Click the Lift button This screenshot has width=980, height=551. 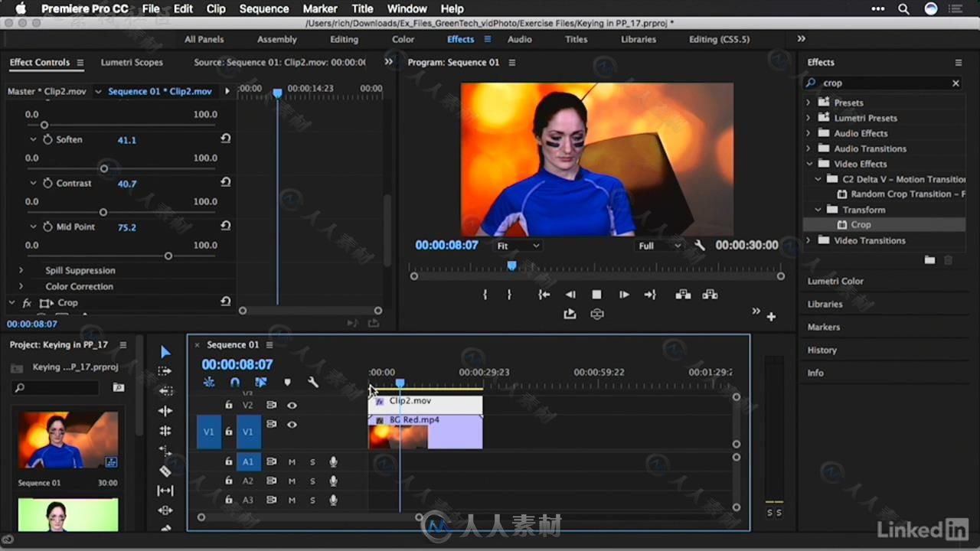683,295
